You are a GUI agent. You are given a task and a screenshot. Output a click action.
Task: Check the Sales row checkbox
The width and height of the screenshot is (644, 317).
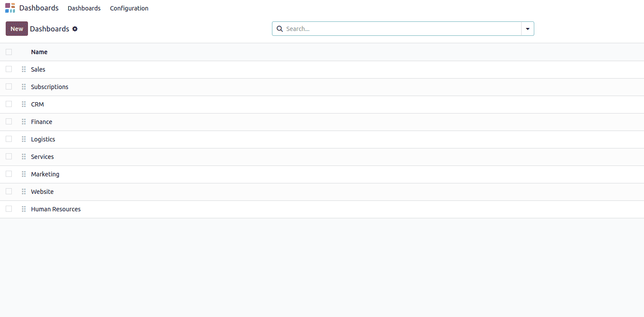pyautogui.click(x=9, y=69)
